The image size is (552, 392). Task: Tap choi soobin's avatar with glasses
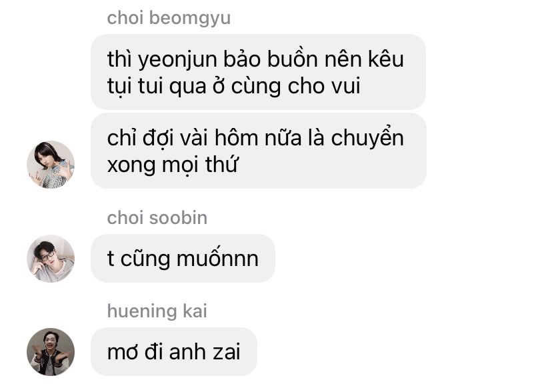click(51, 259)
